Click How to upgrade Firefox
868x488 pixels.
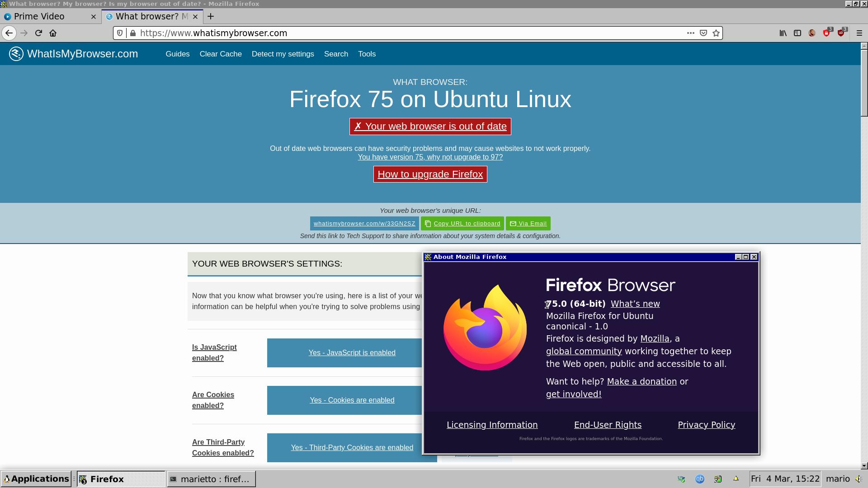[430, 174]
